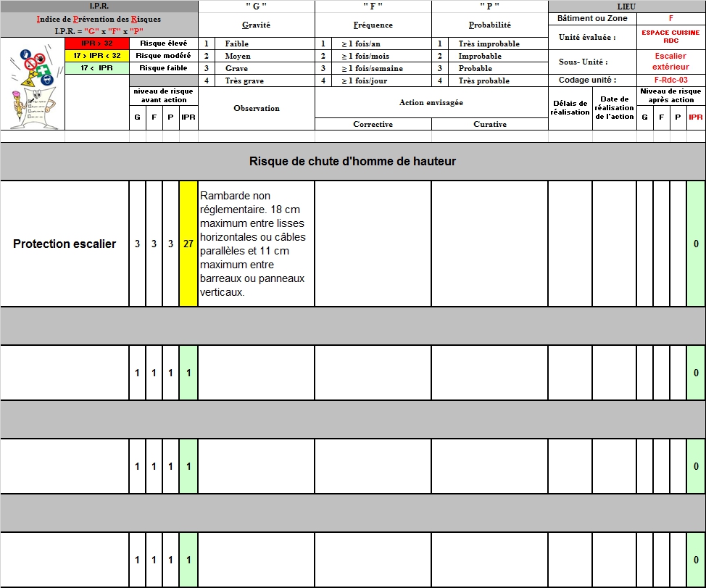This screenshot has height=588, width=706.
Task: Select the "Délais de réalisation" header cell
Action: (570, 108)
